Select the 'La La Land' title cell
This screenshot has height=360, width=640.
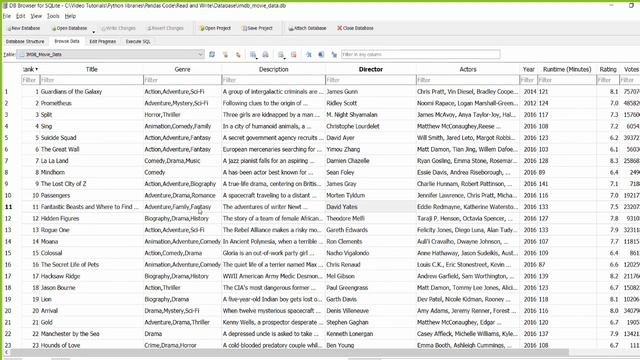91,161
